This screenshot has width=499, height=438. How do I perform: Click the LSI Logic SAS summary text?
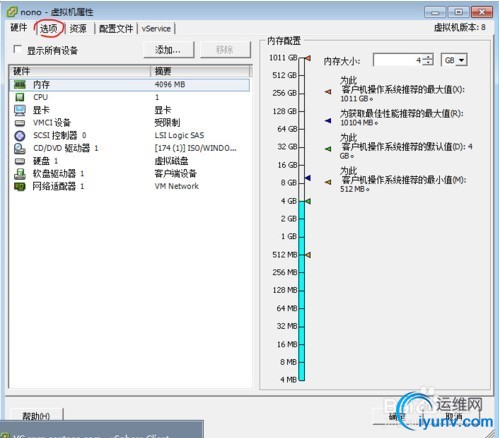coord(179,135)
